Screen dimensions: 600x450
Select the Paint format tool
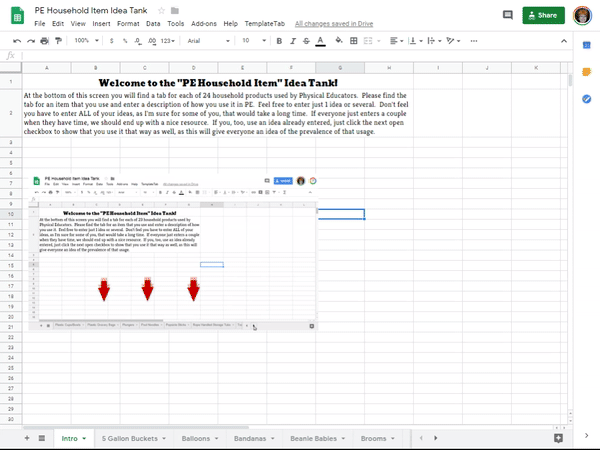click(58, 41)
